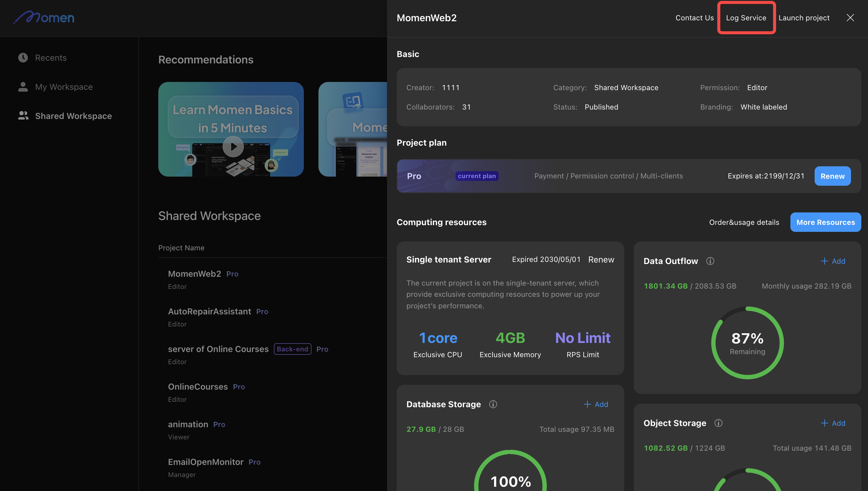Click the 1core Exclusive CPU value
Image resolution: width=868 pixels, height=491 pixels.
coord(438,338)
